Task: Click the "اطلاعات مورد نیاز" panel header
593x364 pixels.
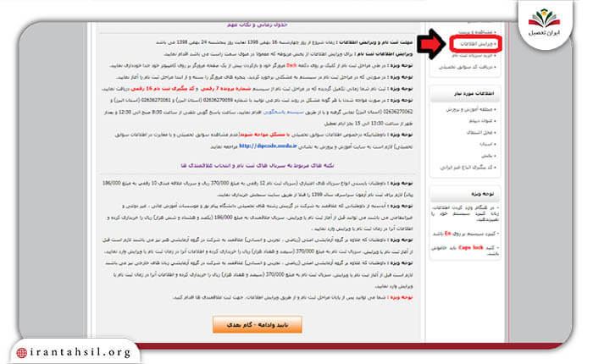Action: point(465,93)
